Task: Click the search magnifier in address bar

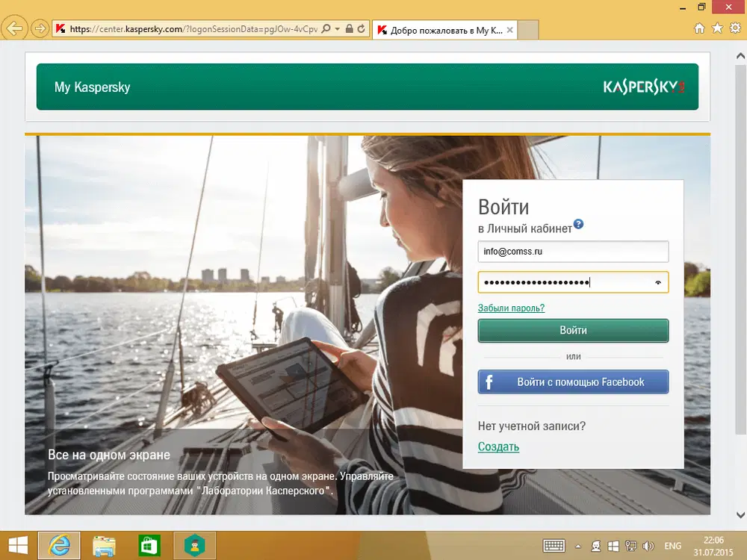Action: (326, 29)
